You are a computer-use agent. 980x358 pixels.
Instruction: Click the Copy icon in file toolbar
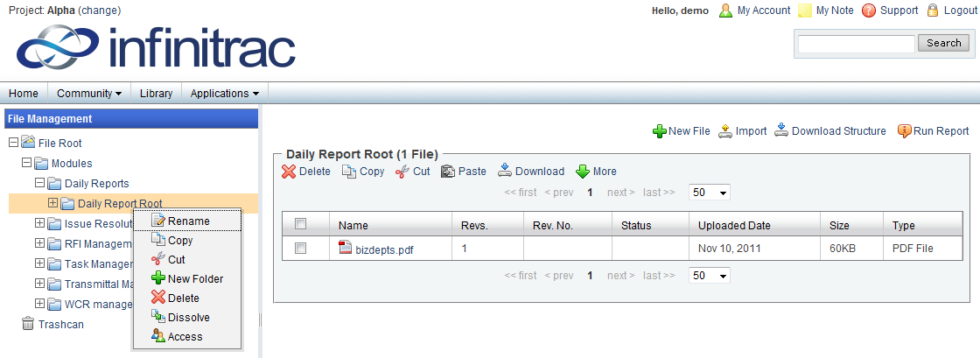pos(349,172)
